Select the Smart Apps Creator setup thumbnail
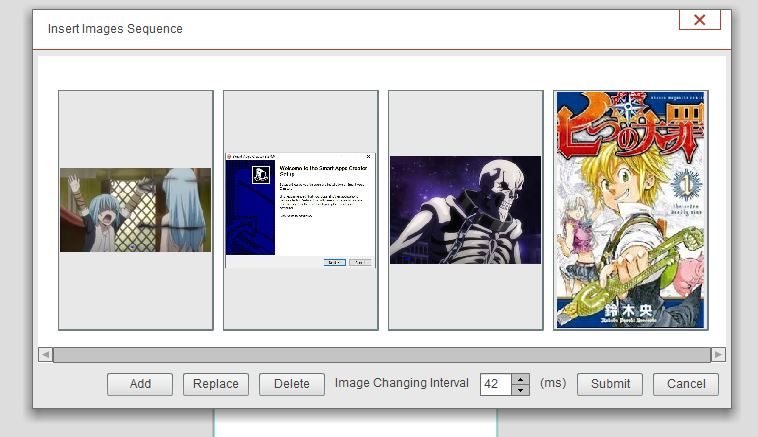 point(301,210)
